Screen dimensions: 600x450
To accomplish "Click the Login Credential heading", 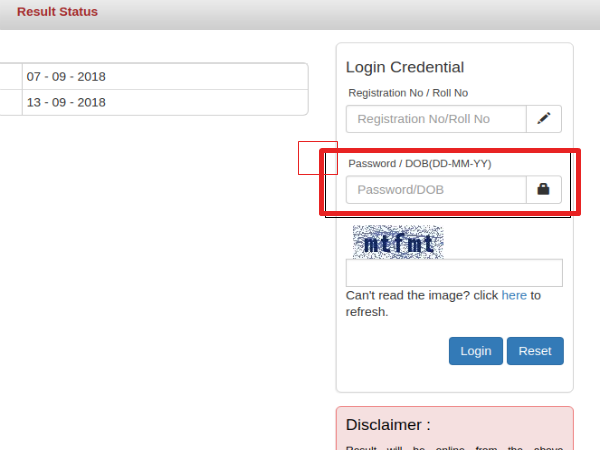I will (x=405, y=67).
